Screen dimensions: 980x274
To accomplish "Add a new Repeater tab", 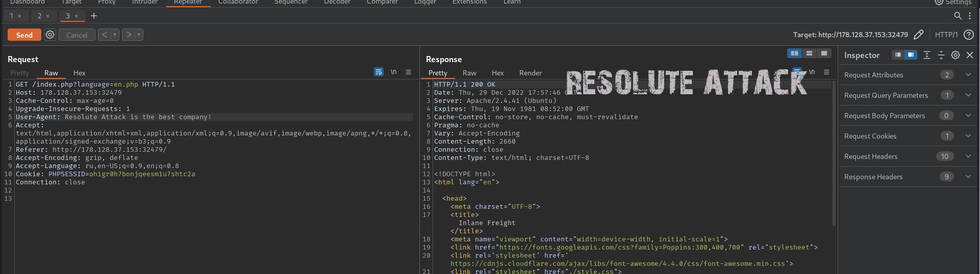I will pyautogui.click(x=94, y=16).
